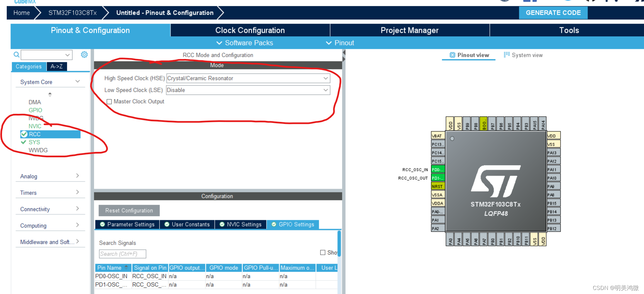Click the green check icon beside RCC
Screen dimensions: 644x294
24,134
